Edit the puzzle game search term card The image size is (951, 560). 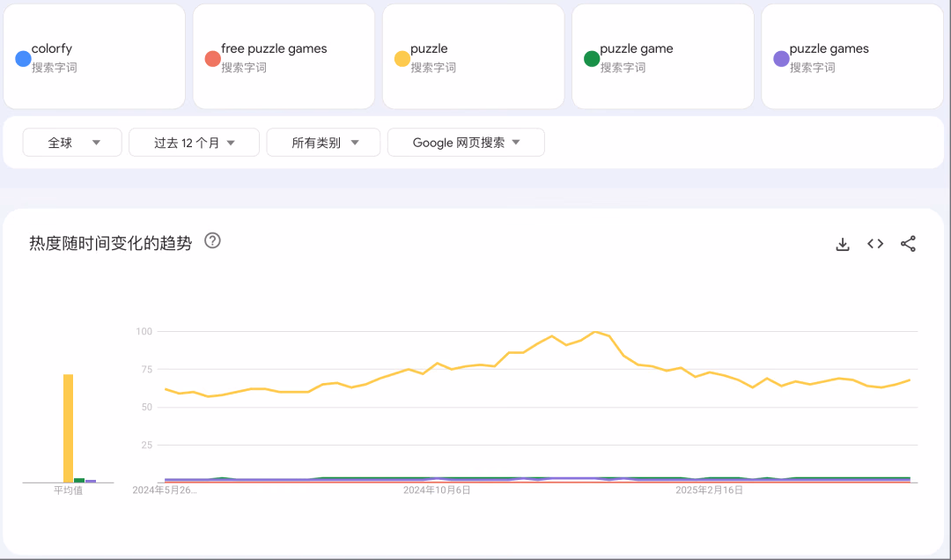click(663, 57)
